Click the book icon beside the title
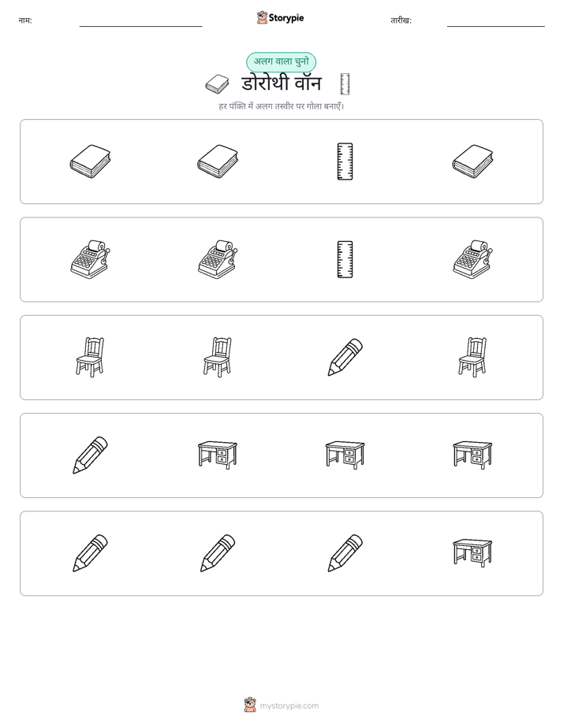 coord(217,84)
